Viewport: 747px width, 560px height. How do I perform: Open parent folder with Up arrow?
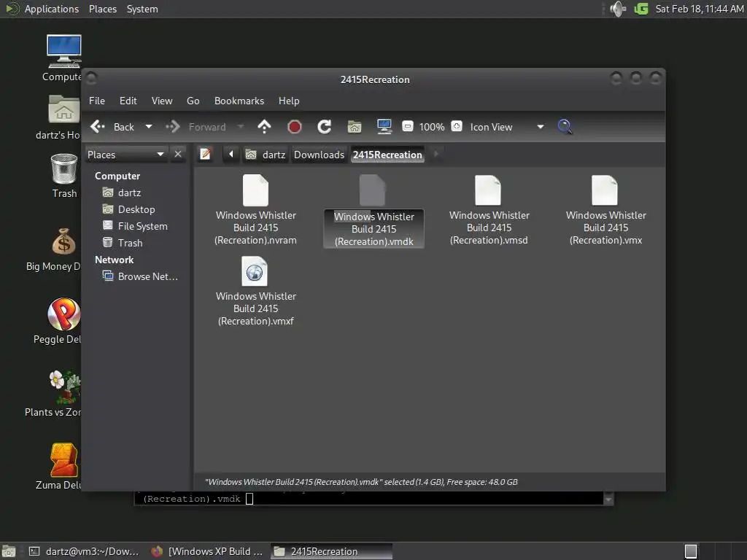pos(264,127)
